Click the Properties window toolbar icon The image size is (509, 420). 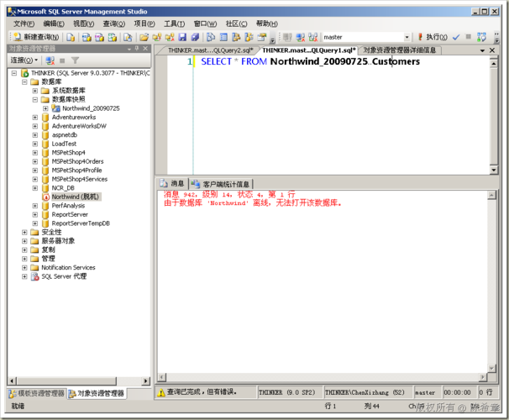262,37
